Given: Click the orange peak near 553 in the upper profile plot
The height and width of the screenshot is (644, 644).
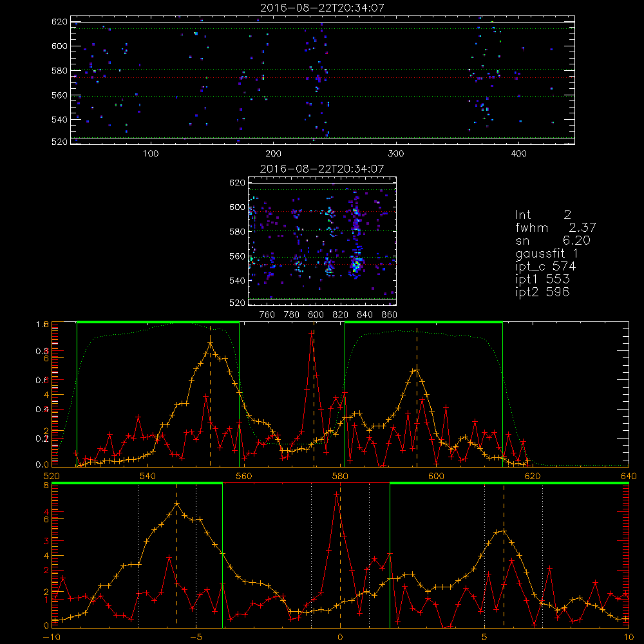Looking at the screenshot, I should (x=211, y=343).
